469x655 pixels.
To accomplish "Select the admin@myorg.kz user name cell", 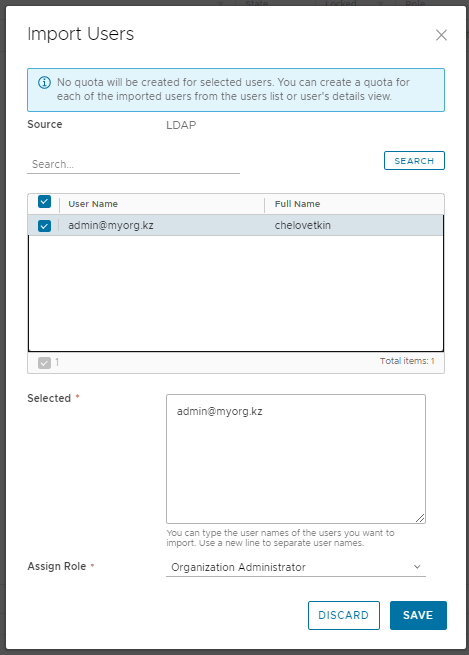I will pyautogui.click(x=111, y=226).
